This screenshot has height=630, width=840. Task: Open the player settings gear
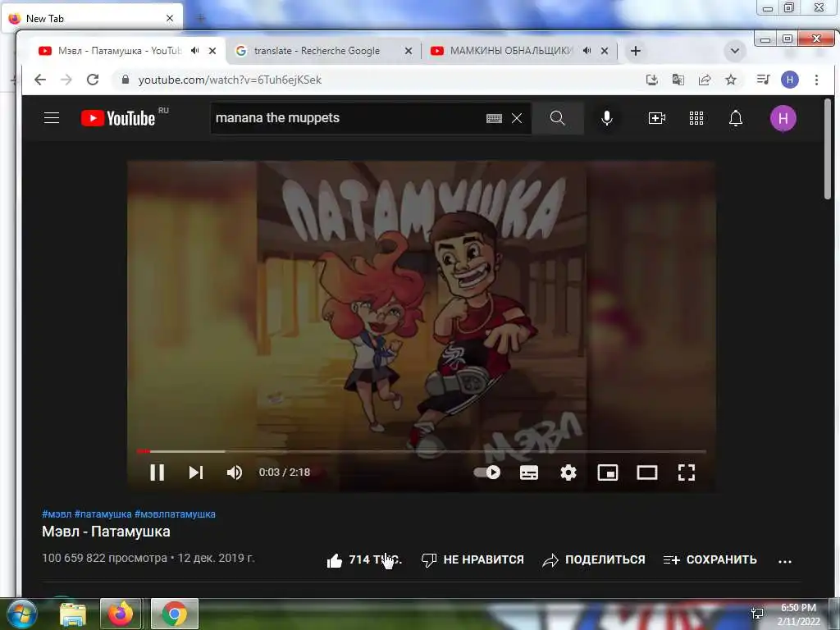click(x=568, y=472)
